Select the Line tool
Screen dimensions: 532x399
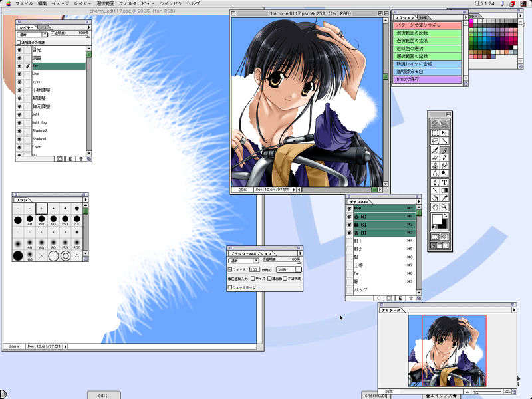[x=435, y=190]
